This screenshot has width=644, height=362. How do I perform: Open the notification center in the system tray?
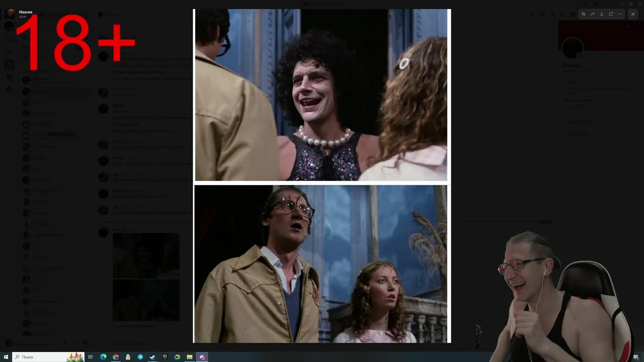[636, 357]
